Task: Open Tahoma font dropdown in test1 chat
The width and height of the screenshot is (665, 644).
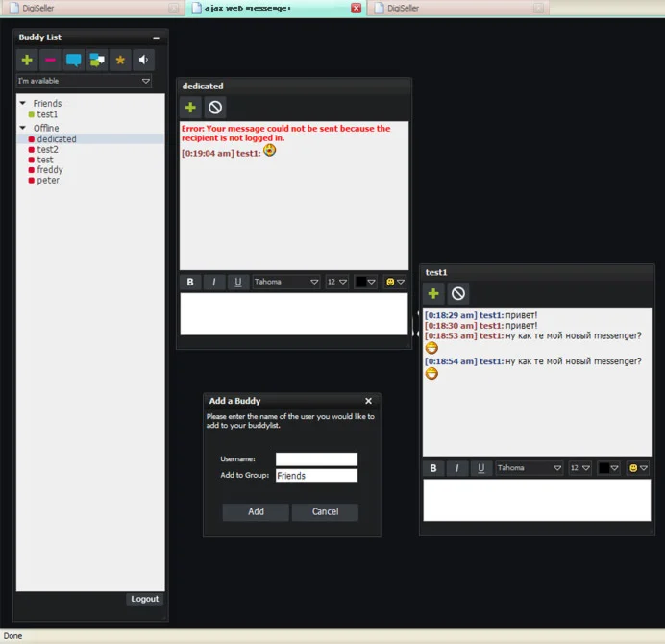Action: [x=530, y=468]
